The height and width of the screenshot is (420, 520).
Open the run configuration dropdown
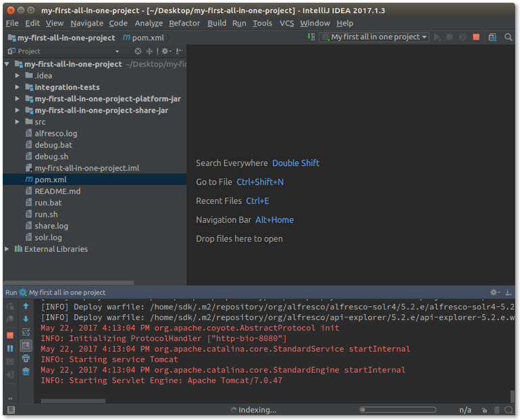pyautogui.click(x=375, y=37)
